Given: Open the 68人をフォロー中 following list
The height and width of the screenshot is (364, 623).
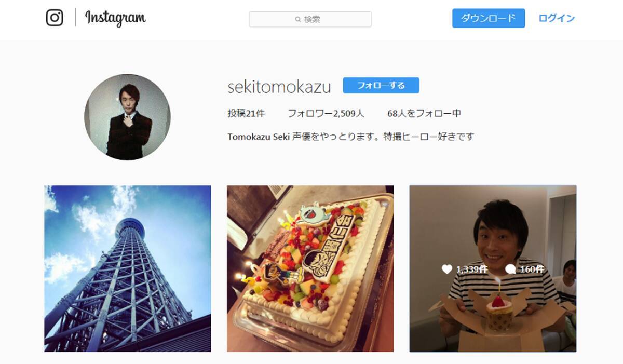Looking at the screenshot, I should click(424, 113).
